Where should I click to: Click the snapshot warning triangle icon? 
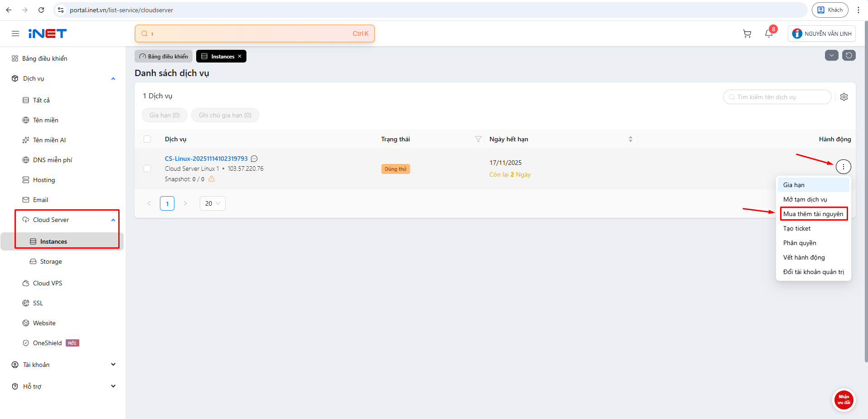[x=212, y=179]
